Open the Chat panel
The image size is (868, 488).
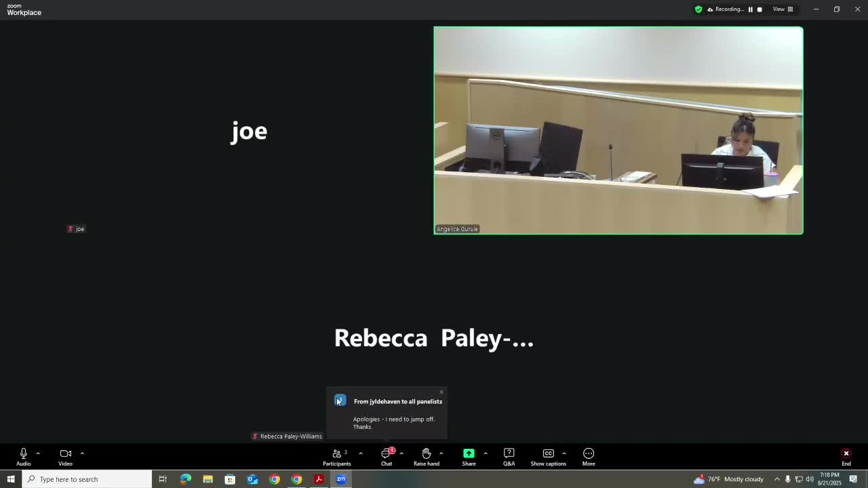coord(387,457)
